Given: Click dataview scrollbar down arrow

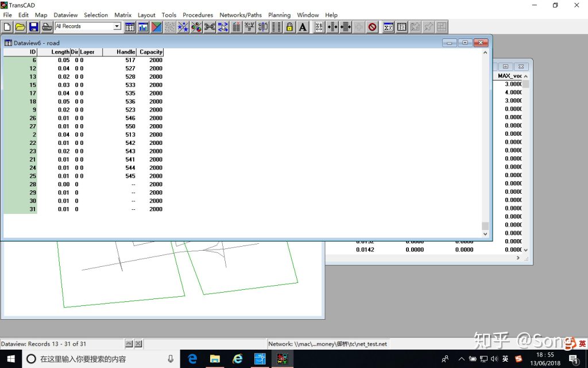Looking at the screenshot, I should pos(485,233).
